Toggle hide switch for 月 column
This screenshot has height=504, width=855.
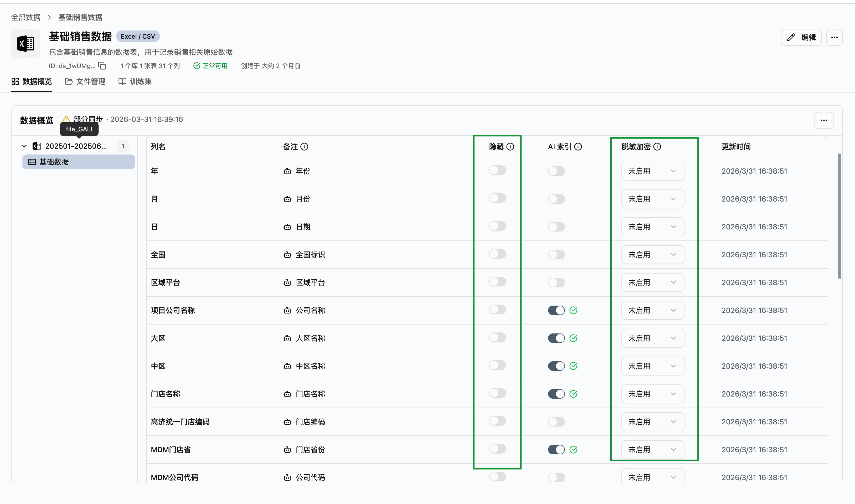(x=497, y=198)
